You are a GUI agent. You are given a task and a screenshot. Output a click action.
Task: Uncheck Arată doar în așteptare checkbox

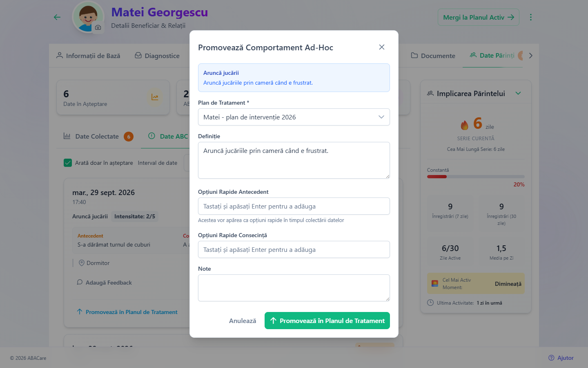[x=68, y=163]
